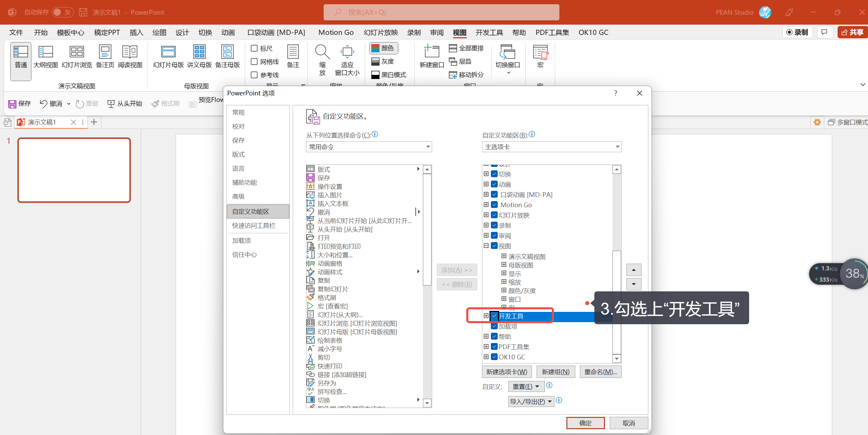Click the 新建选项卡 button
868x435 pixels.
[507, 372]
